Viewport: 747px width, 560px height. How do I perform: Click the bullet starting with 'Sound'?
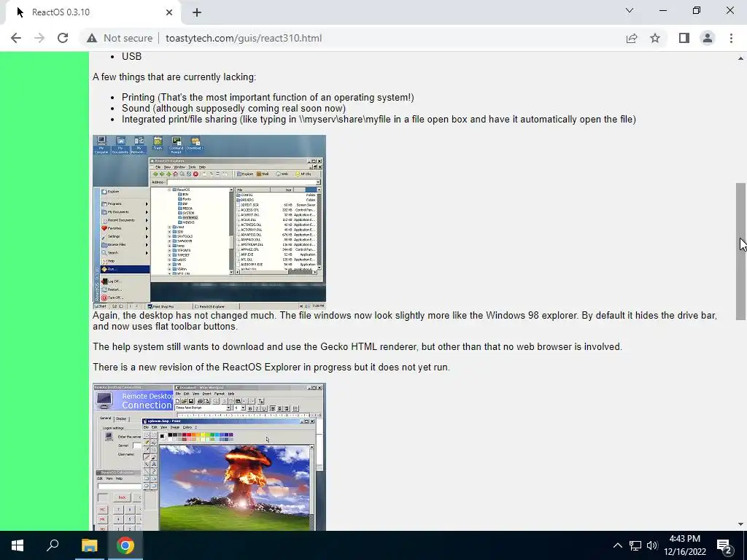coord(233,109)
